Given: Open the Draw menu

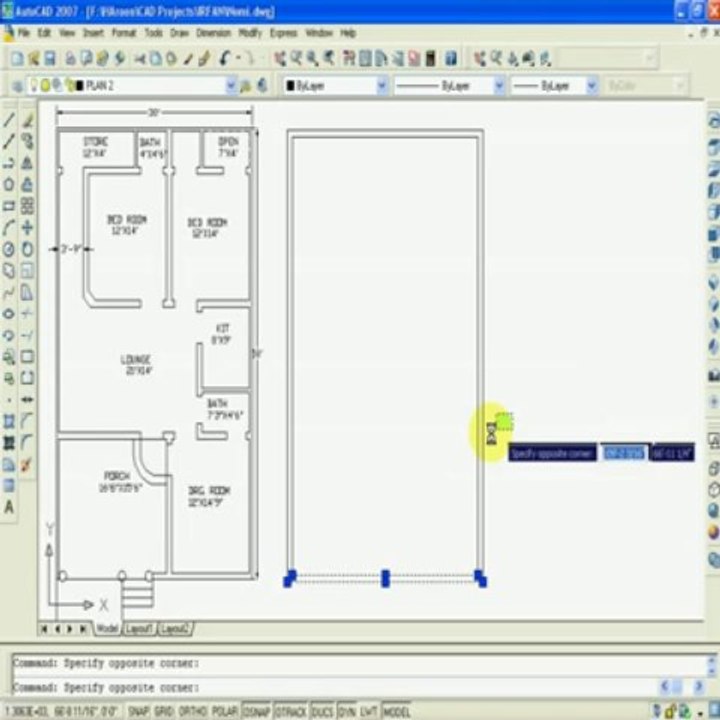Looking at the screenshot, I should 179,33.
